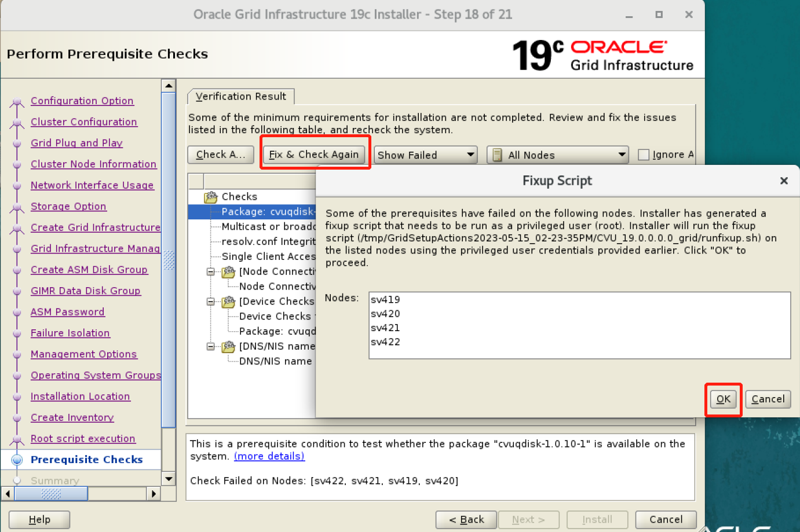Open the Operating System Groups step

(96, 376)
